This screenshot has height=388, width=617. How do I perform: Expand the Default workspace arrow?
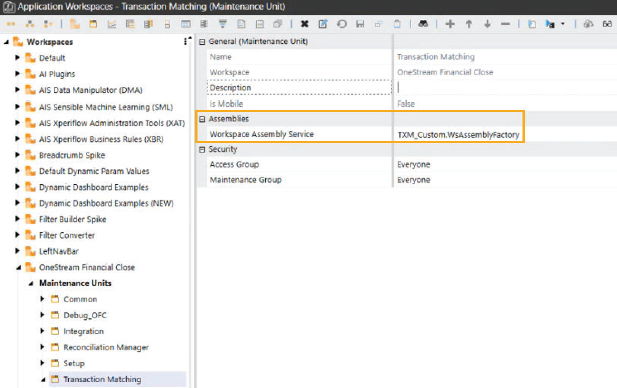tap(17, 57)
